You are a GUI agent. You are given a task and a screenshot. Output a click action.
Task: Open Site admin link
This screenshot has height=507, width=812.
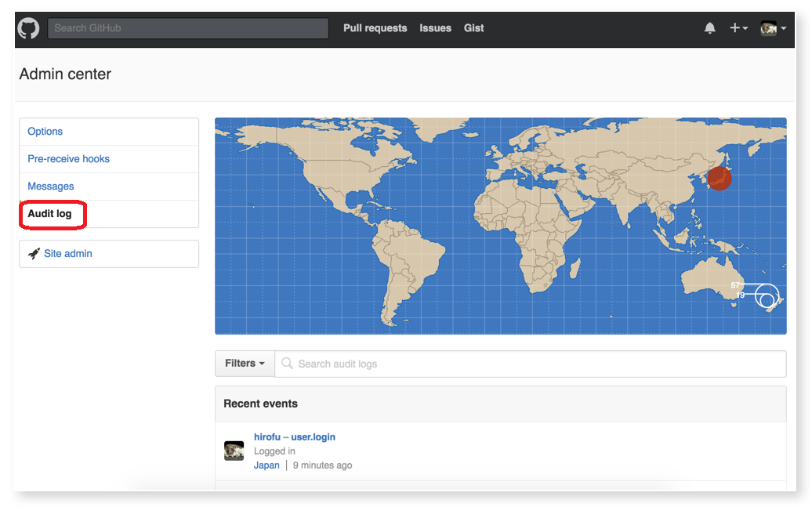[68, 254]
